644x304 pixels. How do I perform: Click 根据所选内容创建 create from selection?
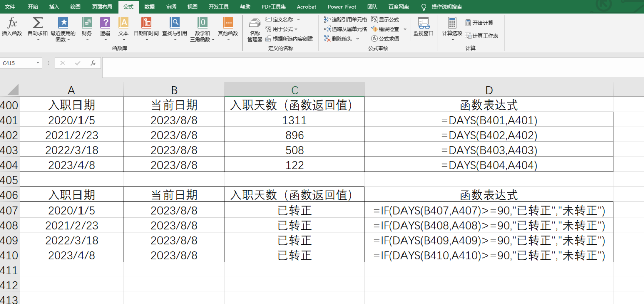(289, 39)
